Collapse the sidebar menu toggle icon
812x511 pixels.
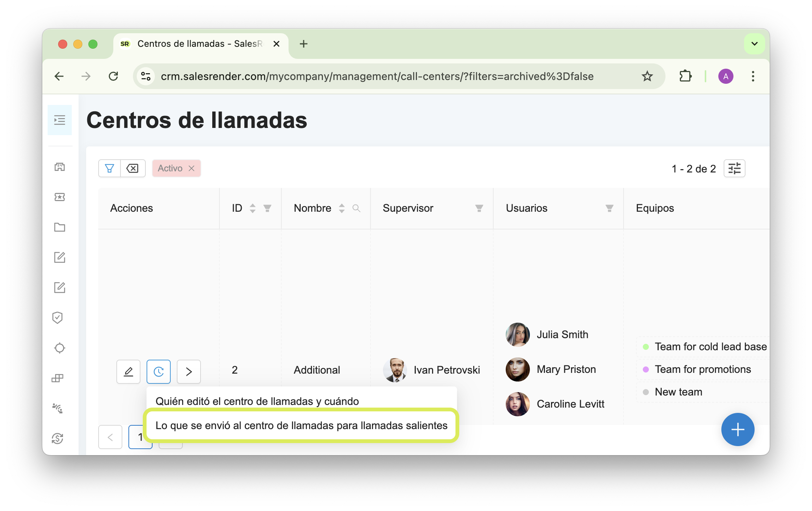coord(60,120)
